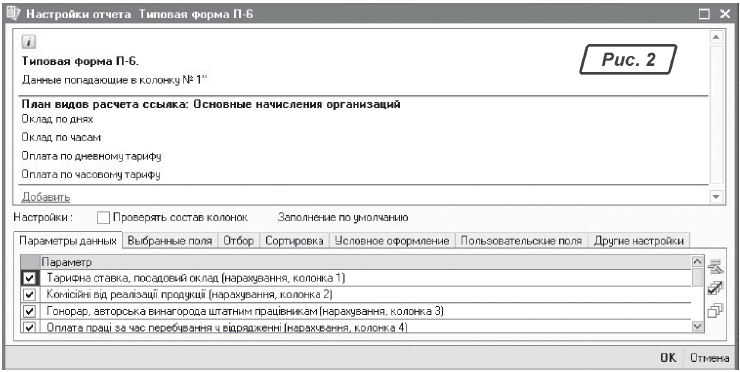Open the Параметры данных tab

pos(68,241)
